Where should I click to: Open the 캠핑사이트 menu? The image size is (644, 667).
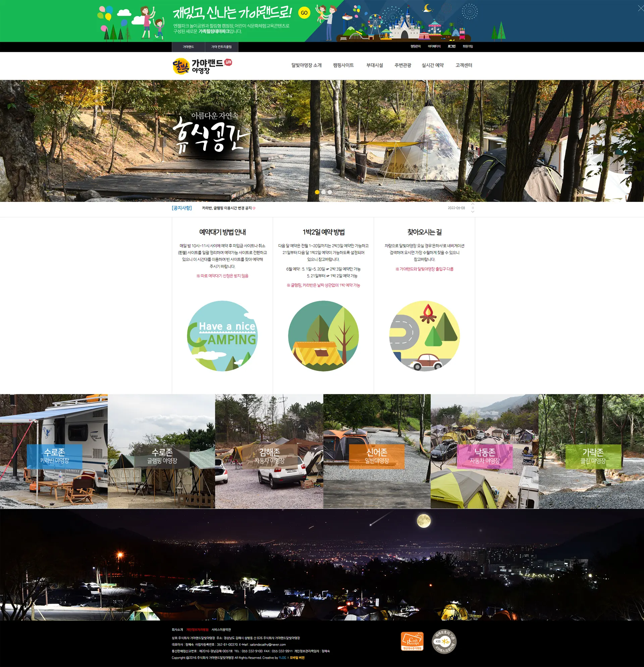tap(343, 65)
